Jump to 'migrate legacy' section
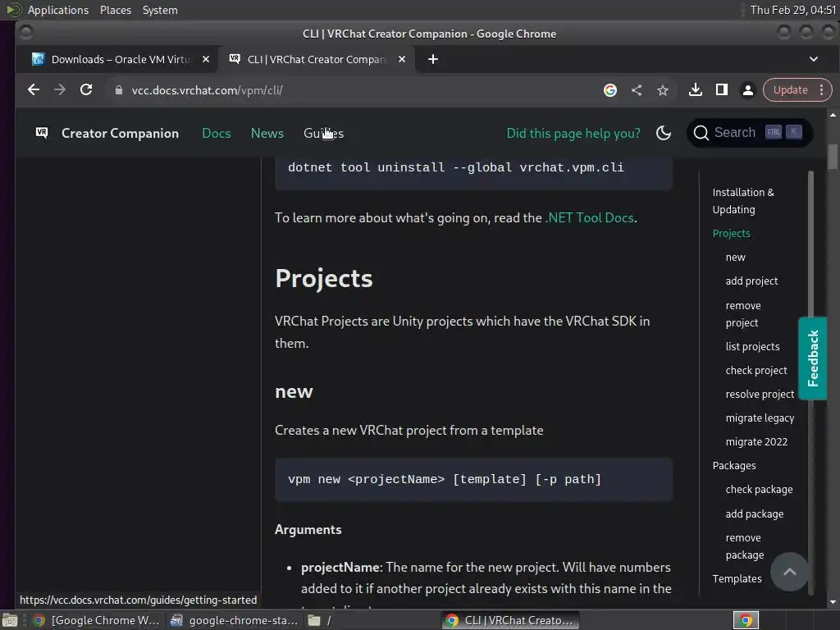Screen dimensions: 840x630 [760, 418]
